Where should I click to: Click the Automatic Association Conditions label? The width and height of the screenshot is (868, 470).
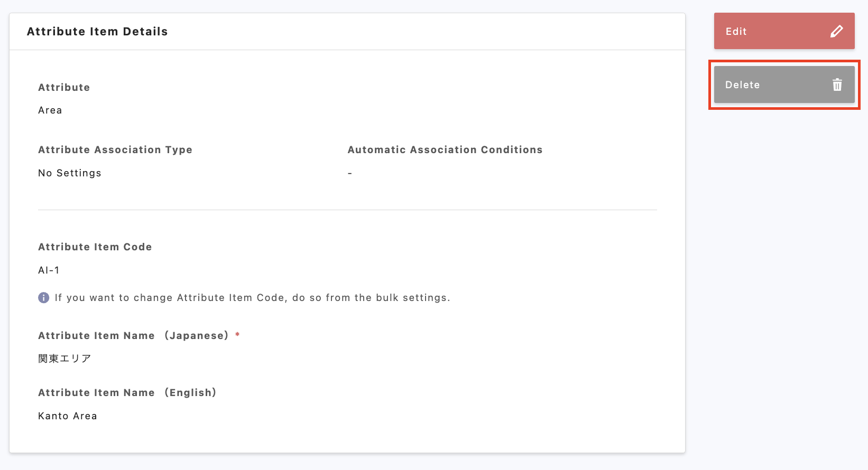pos(445,150)
